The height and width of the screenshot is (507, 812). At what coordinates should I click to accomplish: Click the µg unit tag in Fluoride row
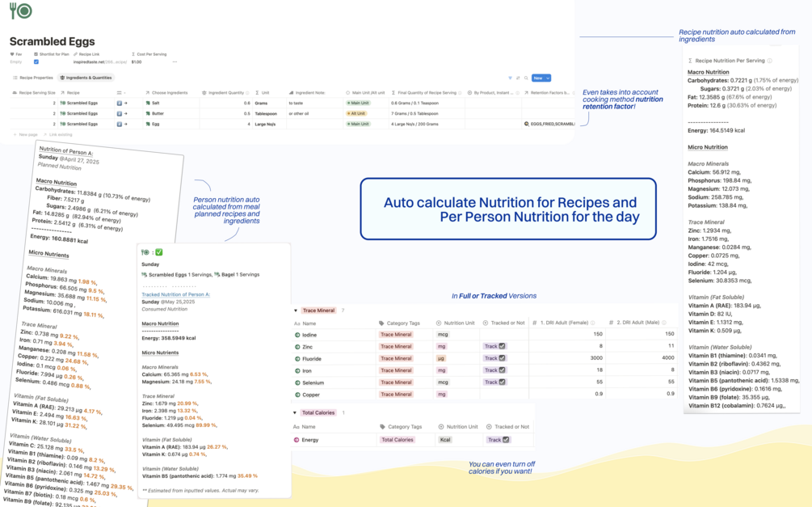click(440, 358)
